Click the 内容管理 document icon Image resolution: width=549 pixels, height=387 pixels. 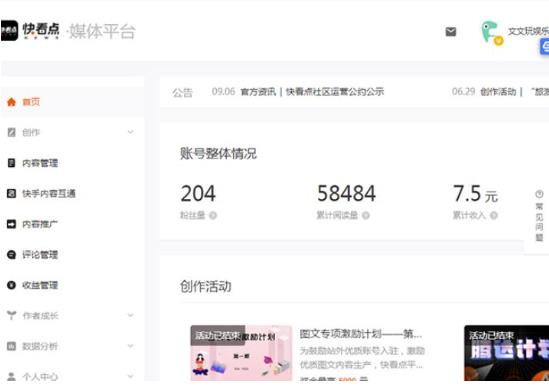tap(11, 163)
